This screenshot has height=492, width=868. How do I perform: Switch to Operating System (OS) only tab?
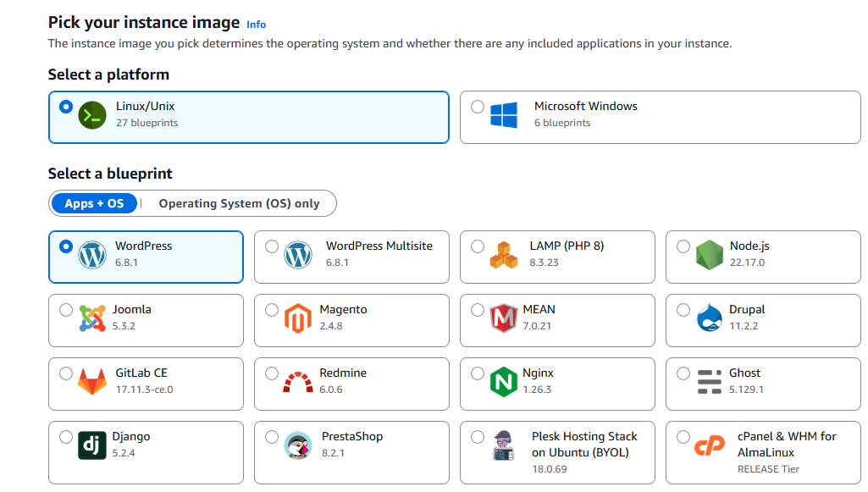(239, 203)
